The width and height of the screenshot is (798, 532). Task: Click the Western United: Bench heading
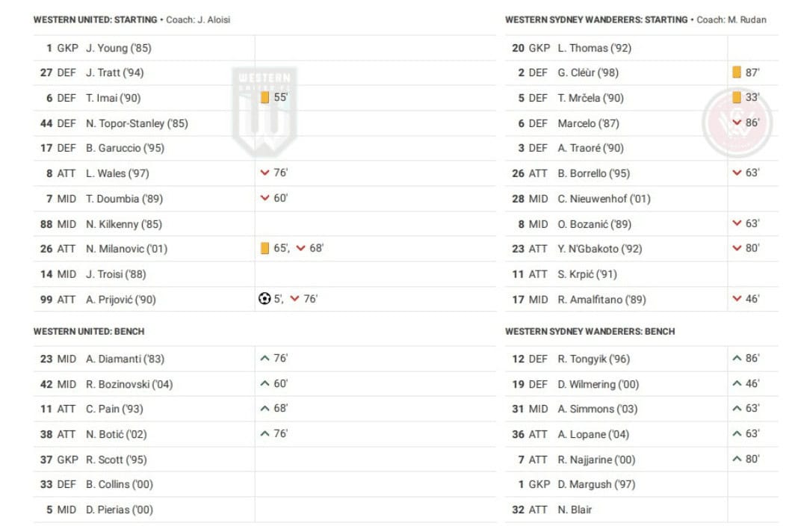[89, 331]
